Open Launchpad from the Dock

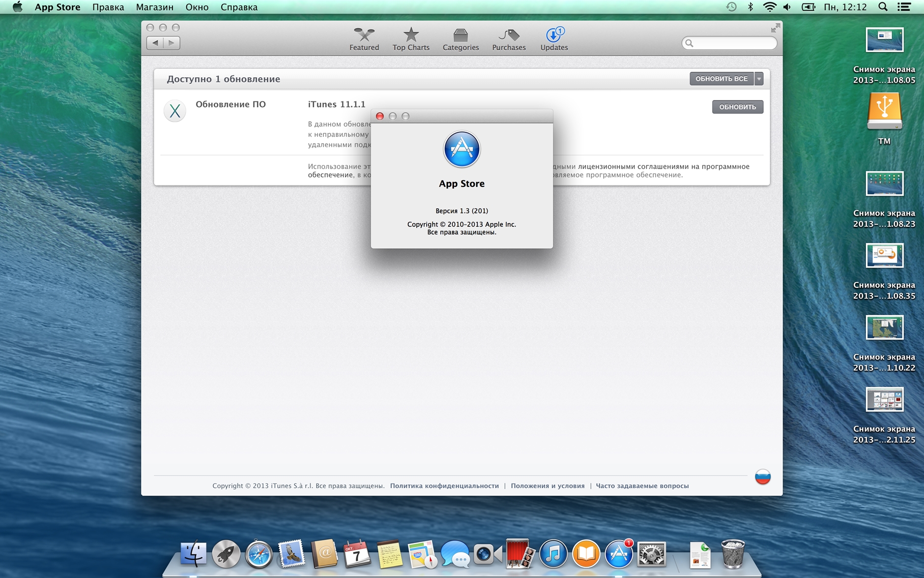(226, 554)
